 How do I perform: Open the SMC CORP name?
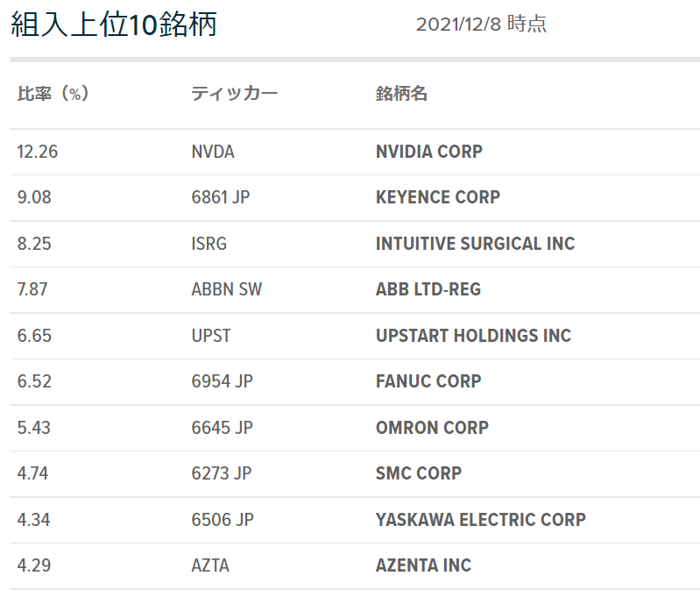click(x=419, y=473)
